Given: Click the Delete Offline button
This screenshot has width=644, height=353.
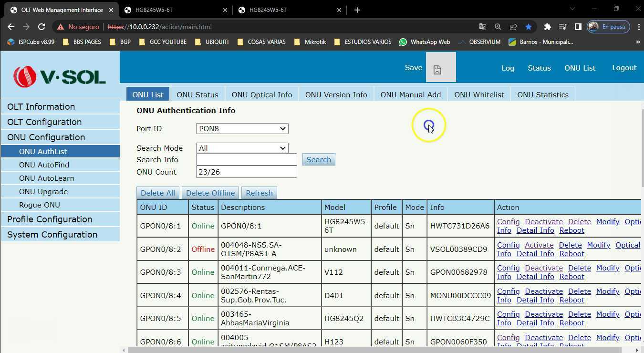Looking at the screenshot, I should pyautogui.click(x=210, y=193).
